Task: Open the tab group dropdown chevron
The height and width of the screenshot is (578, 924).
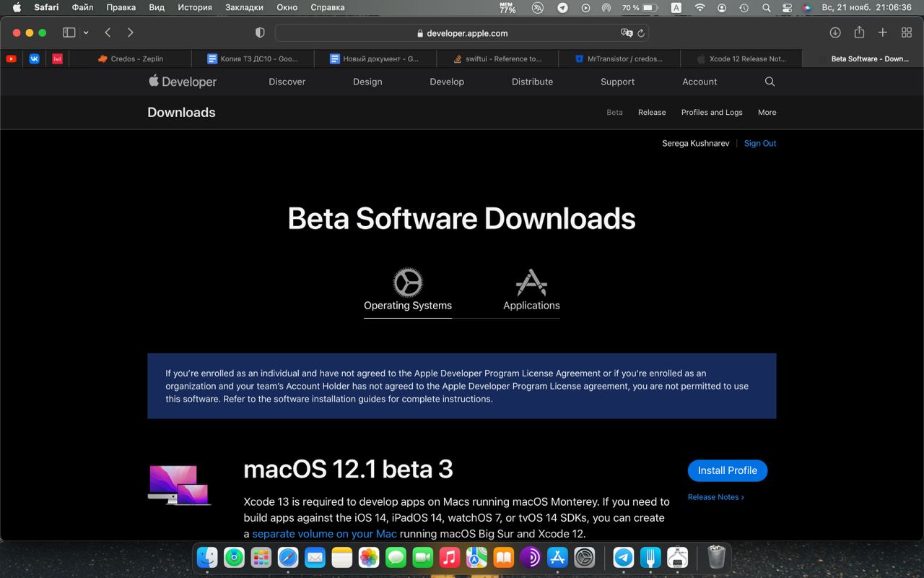Action: tap(86, 33)
